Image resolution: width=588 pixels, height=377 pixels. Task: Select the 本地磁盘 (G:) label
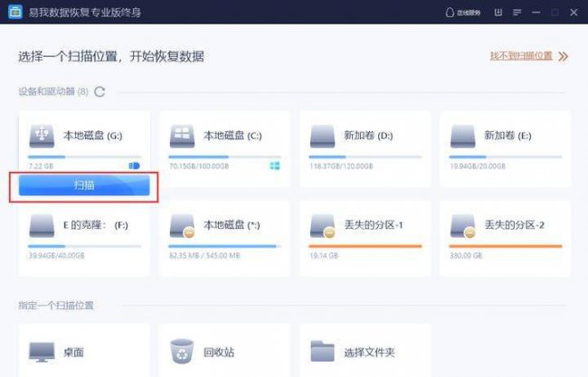coord(93,136)
